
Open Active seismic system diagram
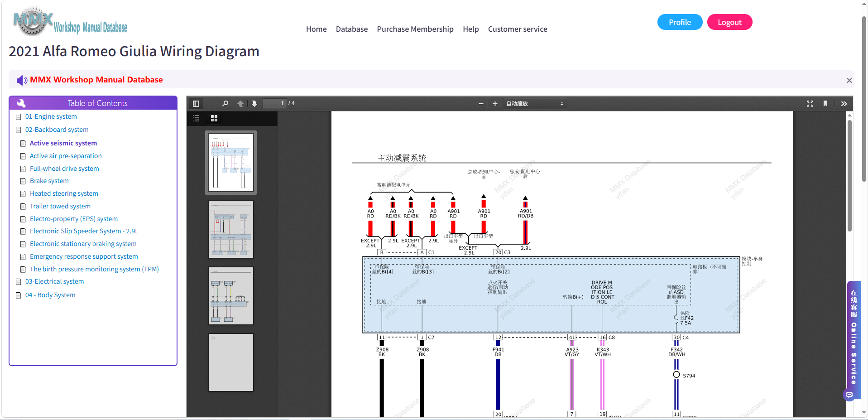63,143
